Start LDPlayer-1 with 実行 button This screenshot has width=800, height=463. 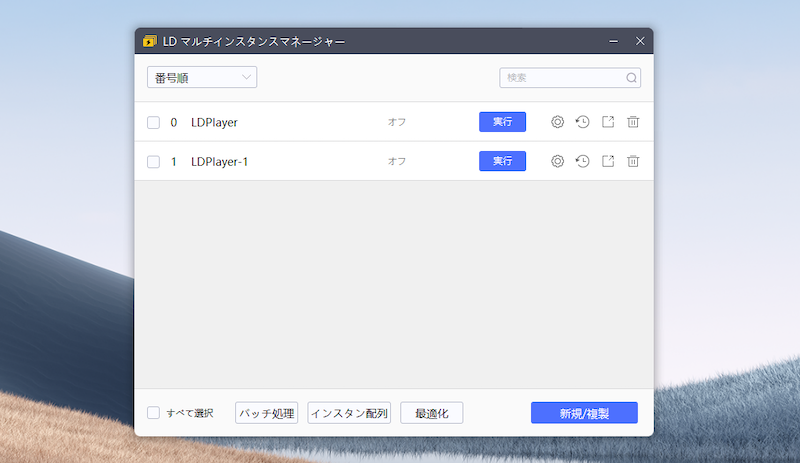[x=502, y=161]
